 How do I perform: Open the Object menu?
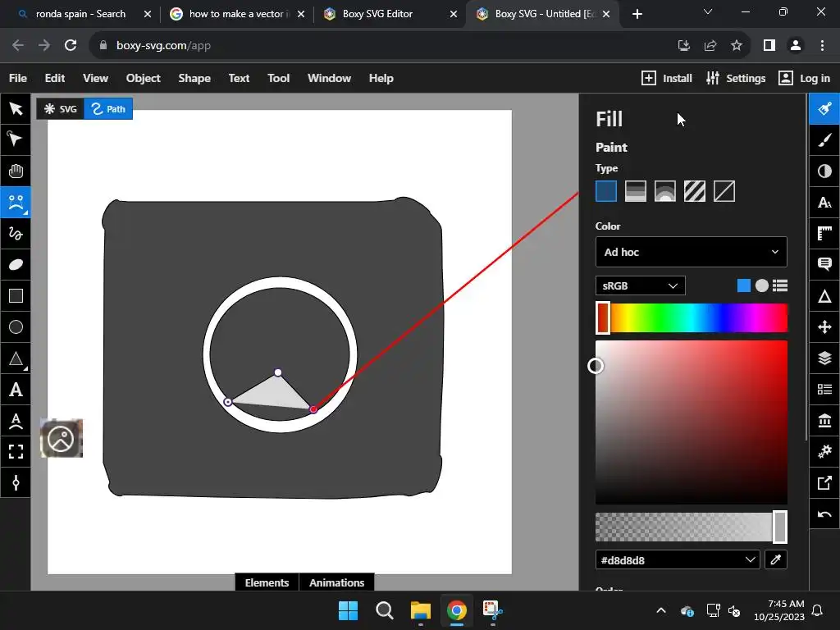(x=143, y=78)
